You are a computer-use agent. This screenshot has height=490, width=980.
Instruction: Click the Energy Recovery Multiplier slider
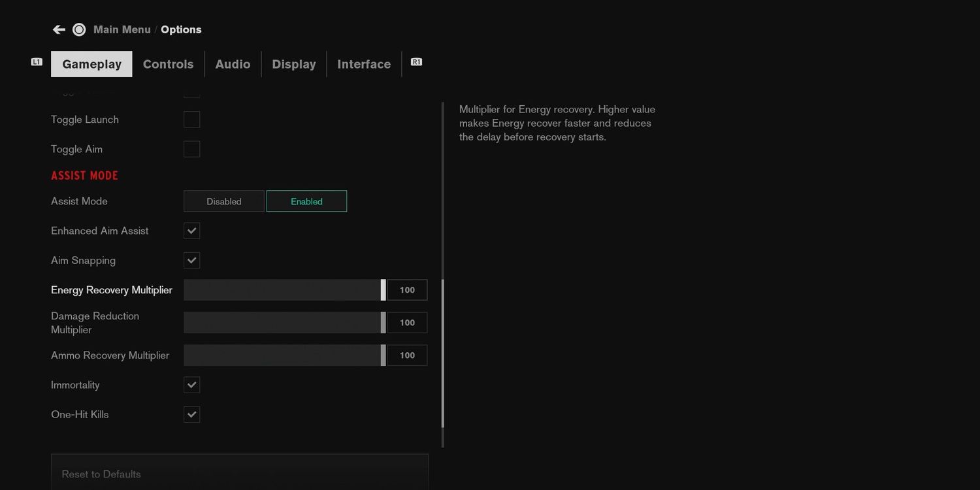(x=284, y=290)
